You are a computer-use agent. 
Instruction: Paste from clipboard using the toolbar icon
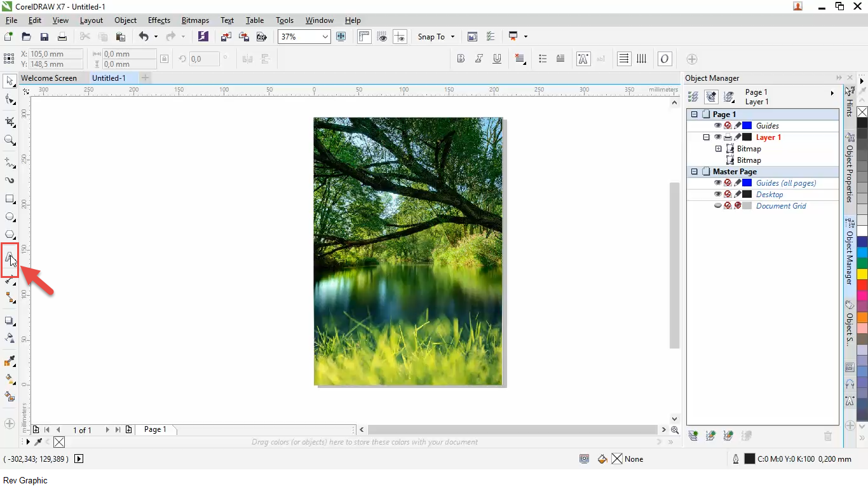[x=120, y=37]
